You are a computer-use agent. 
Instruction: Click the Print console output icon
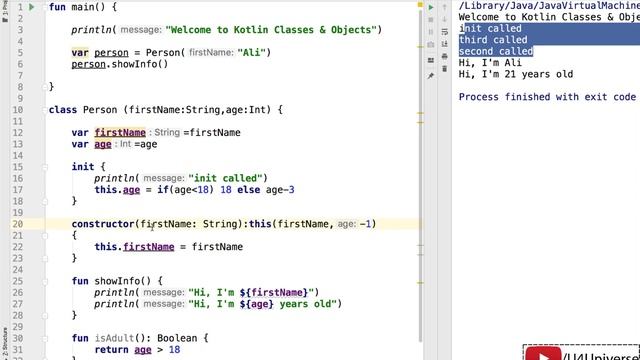pyautogui.click(x=444, y=56)
